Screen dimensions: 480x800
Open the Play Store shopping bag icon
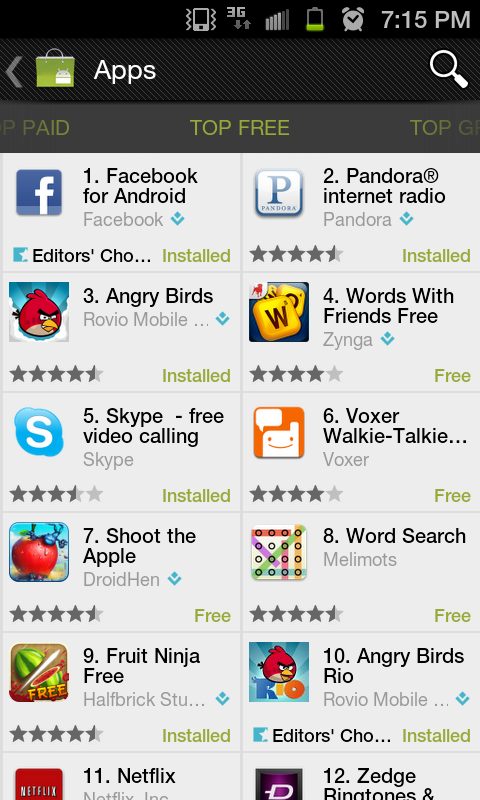tap(55, 69)
